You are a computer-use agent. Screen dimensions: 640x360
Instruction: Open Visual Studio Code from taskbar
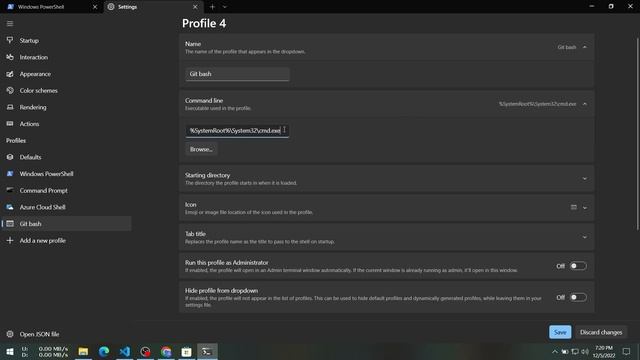tap(125, 351)
